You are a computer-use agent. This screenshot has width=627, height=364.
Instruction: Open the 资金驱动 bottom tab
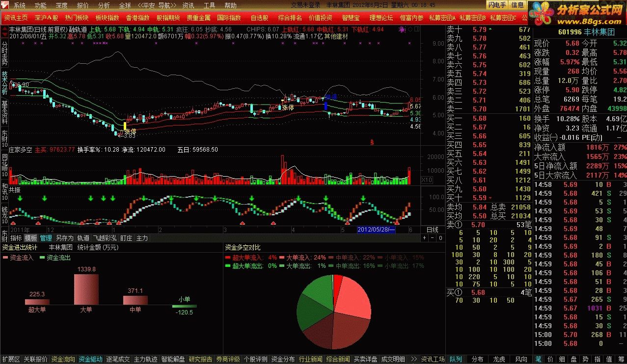[x=90, y=359]
